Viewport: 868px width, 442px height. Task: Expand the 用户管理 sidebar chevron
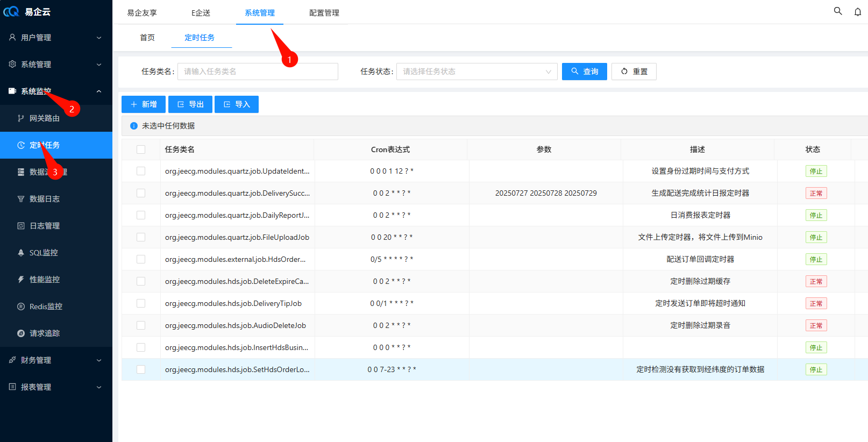point(99,38)
